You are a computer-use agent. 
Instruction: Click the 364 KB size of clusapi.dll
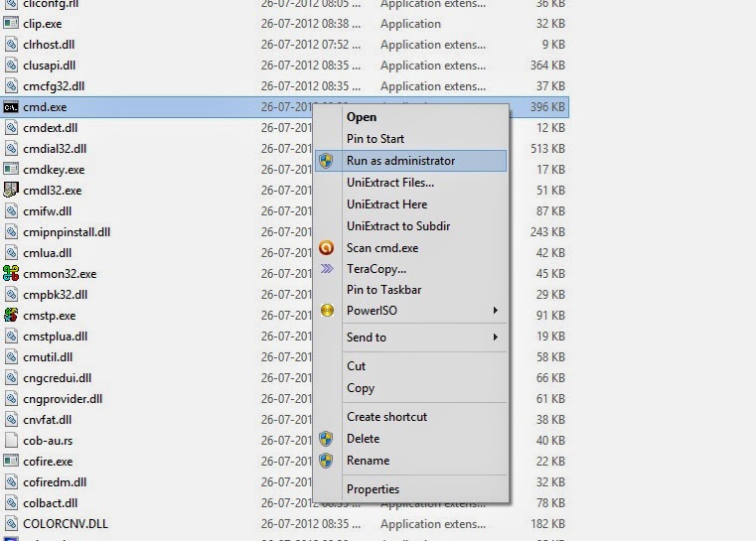[x=547, y=66]
